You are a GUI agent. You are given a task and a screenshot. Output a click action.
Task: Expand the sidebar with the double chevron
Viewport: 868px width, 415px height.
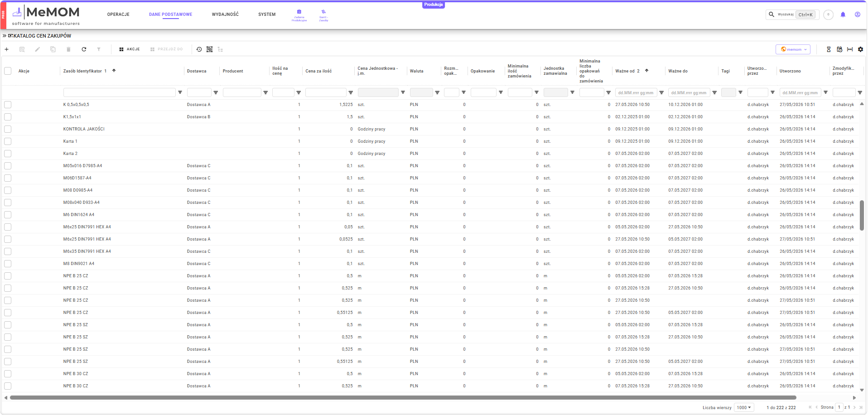[5, 36]
